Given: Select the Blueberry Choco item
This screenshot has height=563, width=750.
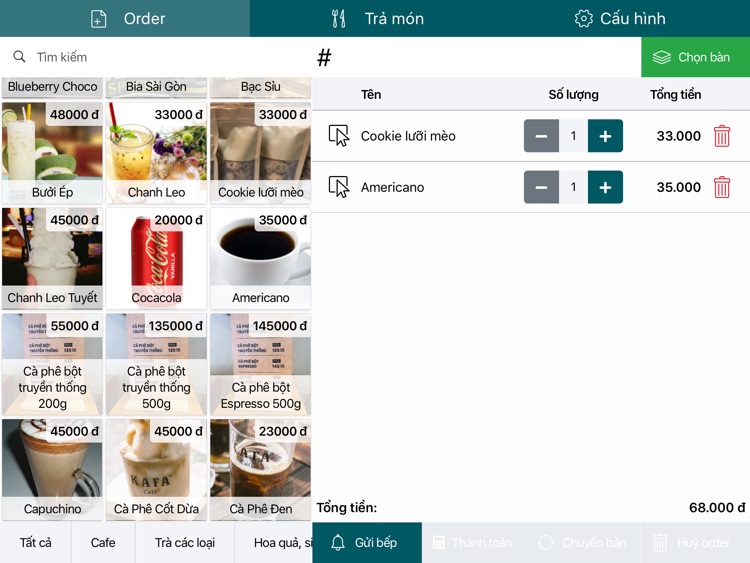Looking at the screenshot, I should click(52, 87).
